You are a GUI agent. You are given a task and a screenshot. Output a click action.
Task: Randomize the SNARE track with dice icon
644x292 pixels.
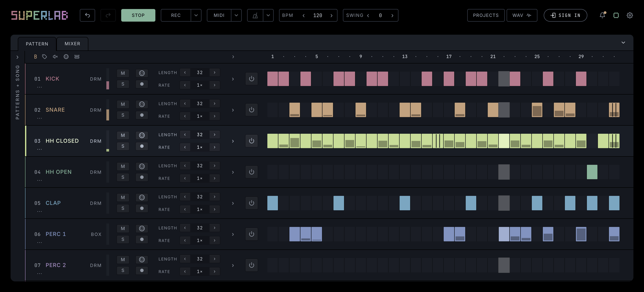142,104
